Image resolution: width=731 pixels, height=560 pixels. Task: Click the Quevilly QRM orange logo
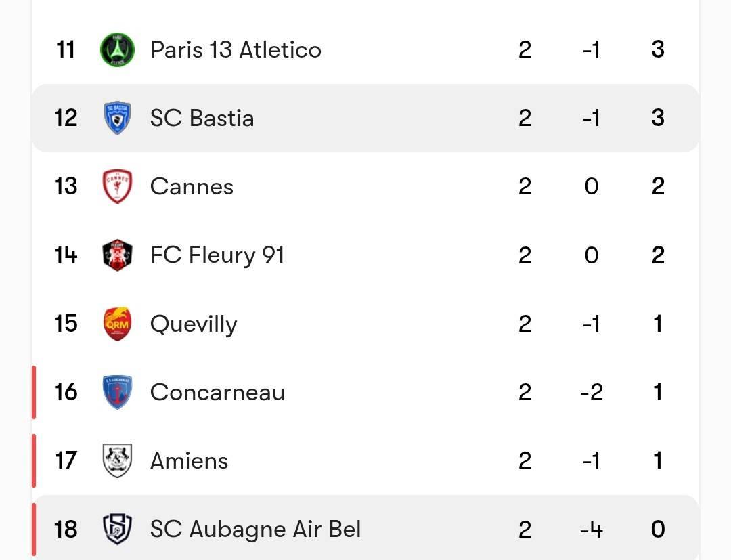point(117,324)
